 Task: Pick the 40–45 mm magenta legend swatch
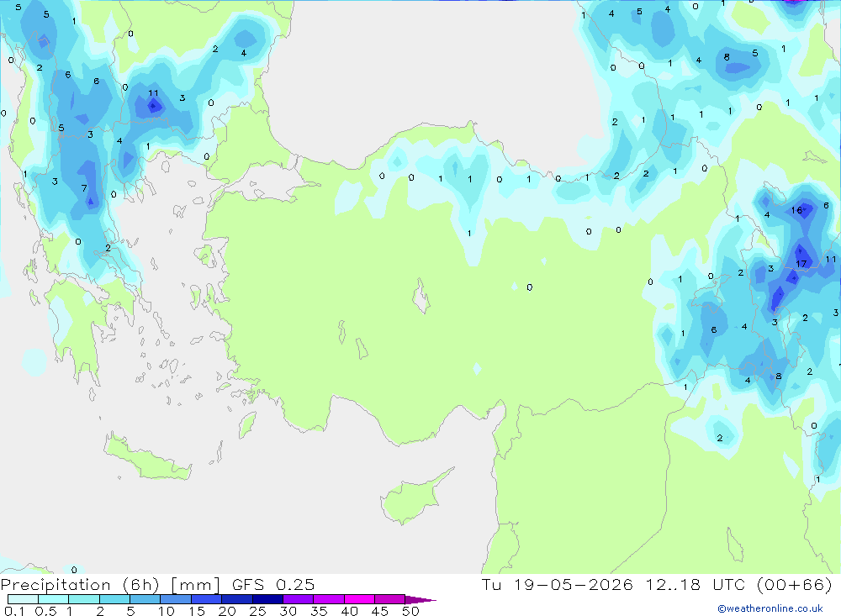tap(359, 599)
